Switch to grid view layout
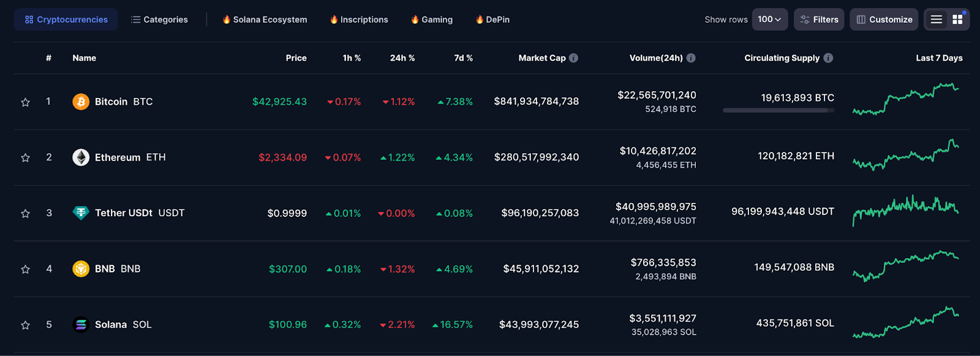980x356 pixels. coord(957,20)
